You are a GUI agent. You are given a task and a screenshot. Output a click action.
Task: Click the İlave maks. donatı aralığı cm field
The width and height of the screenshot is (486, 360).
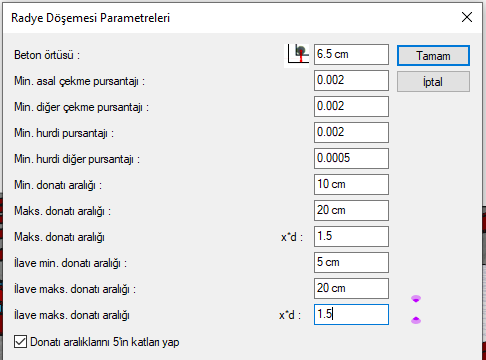pyautogui.click(x=351, y=288)
